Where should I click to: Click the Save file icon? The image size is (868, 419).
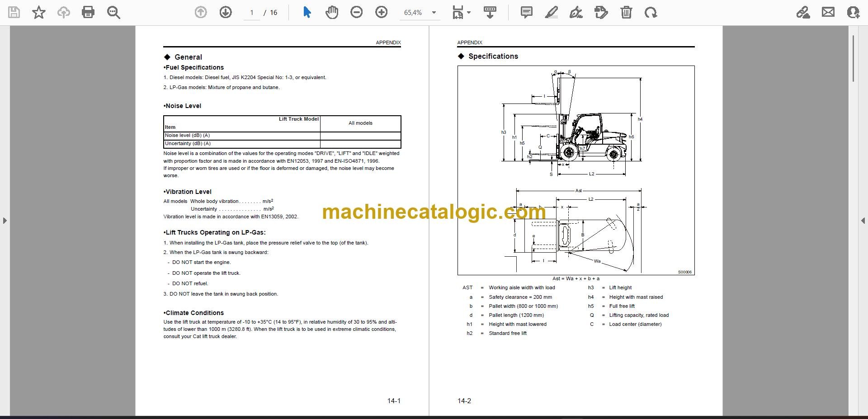14,12
